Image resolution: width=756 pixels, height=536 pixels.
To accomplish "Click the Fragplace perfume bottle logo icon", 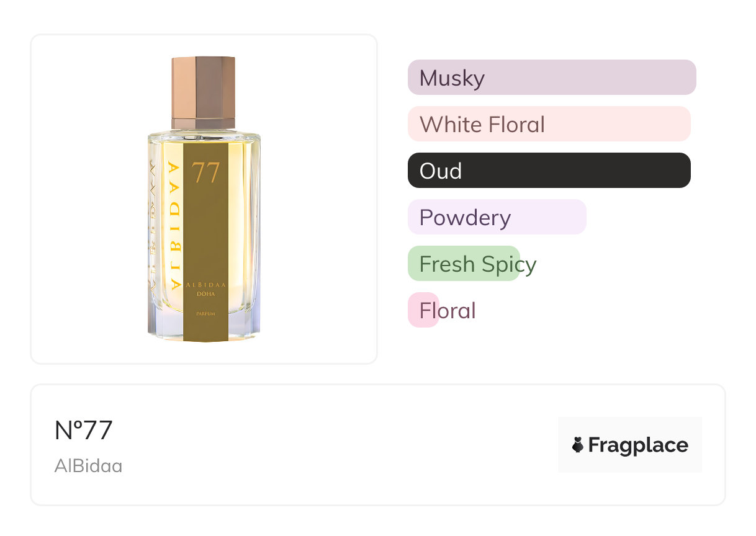I will 578,445.
